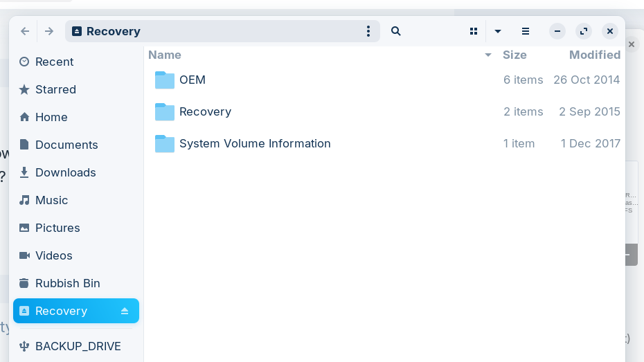Go to the Home folder
The width and height of the screenshot is (644, 362).
(51, 117)
